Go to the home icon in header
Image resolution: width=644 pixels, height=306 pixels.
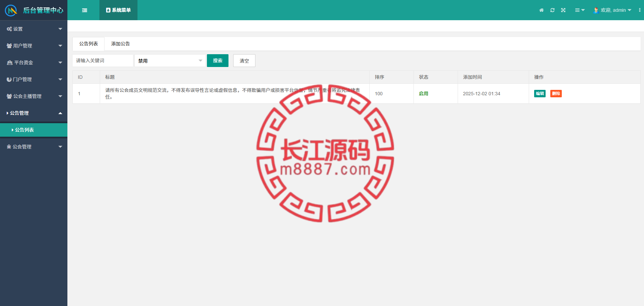pyautogui.click(x=542, y=10)
